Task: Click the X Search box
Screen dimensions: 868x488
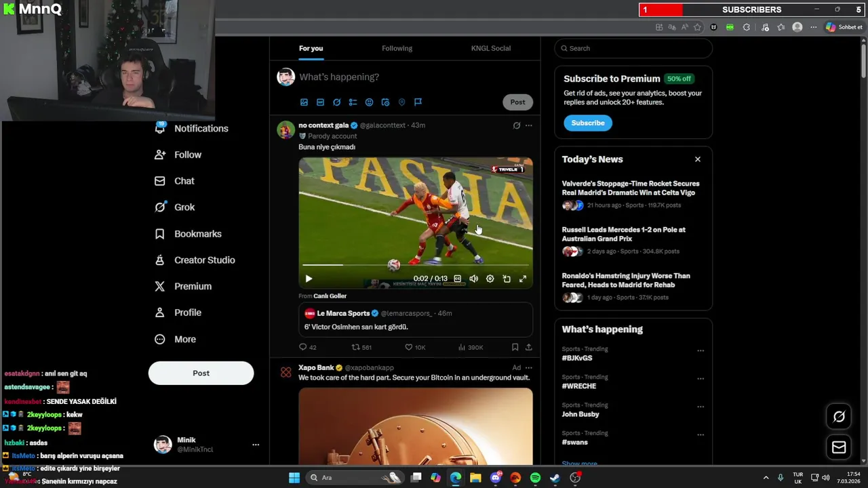Action: 633,48
